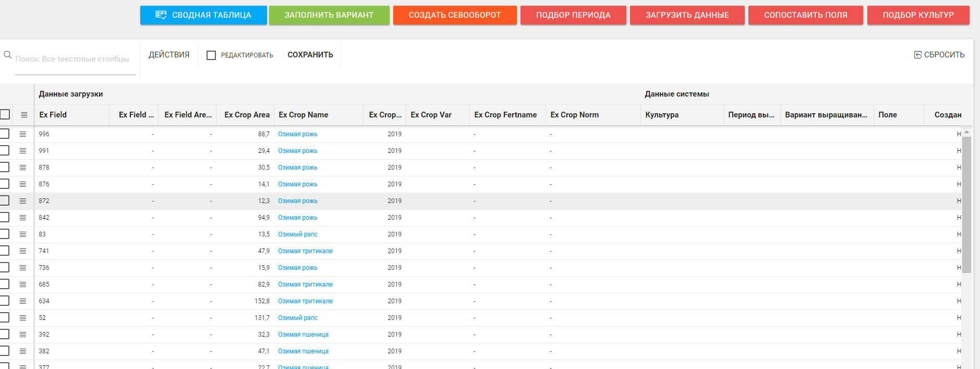Select the checkbox for row 991
The width and height of the screenshot is (980, 369).
(x=5, y=151)
